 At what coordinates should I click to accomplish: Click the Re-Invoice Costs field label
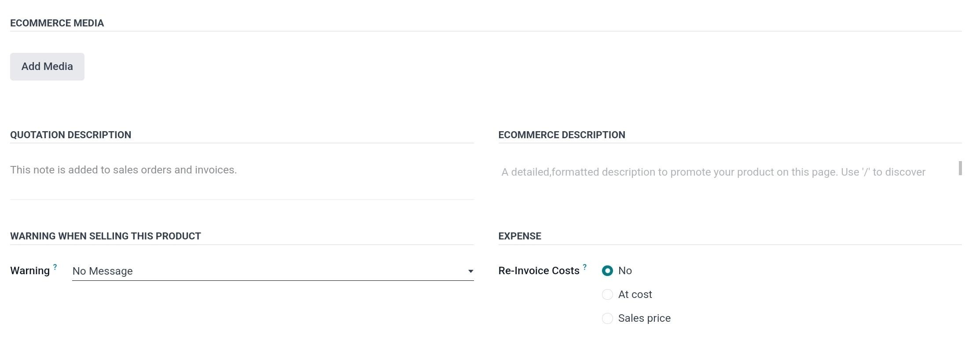[539, 271]
